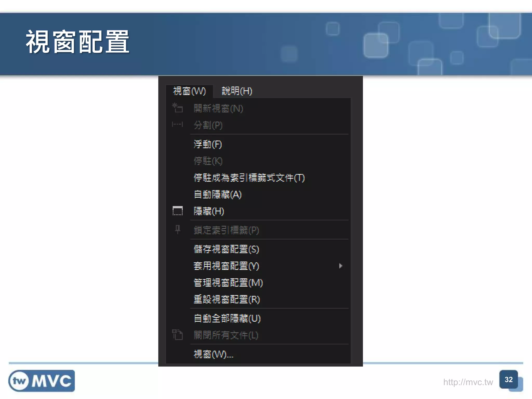Click the 視窗配置 slide title

[x=77, y=42]
